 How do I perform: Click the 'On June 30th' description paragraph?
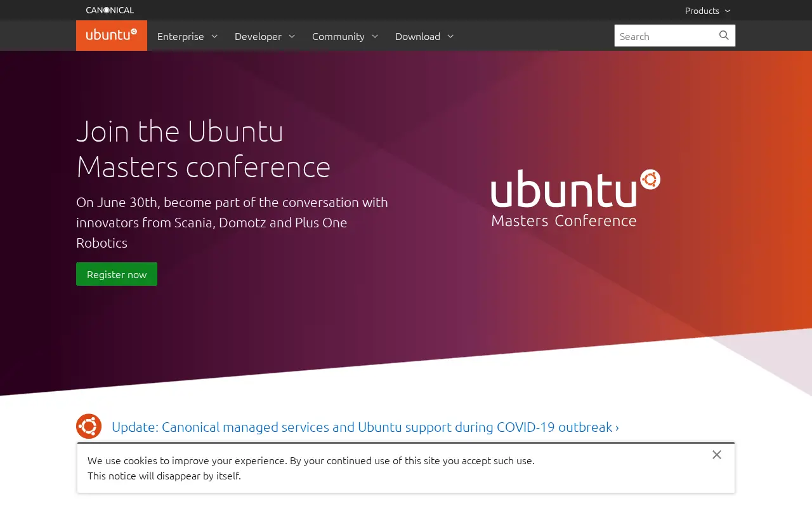(232, 222)
